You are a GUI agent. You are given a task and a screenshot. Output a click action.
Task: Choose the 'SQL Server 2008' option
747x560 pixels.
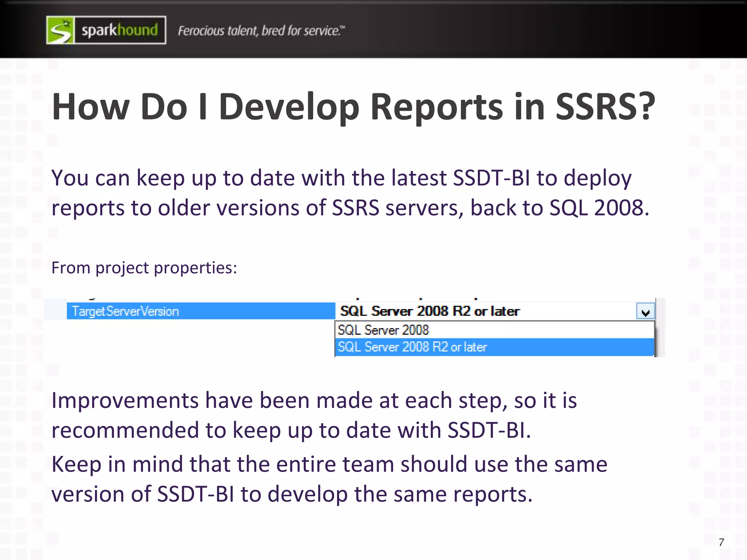[x=494, y=330]
